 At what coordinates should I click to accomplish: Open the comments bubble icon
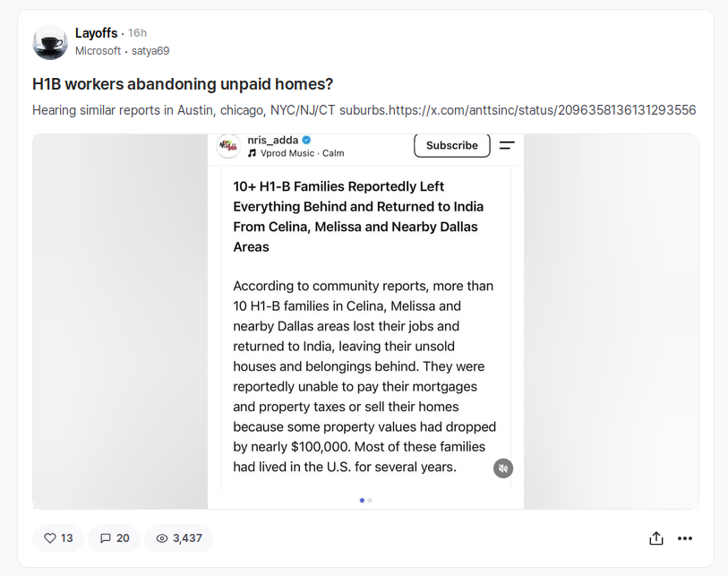pyautogui.click(x=106, y=537)
